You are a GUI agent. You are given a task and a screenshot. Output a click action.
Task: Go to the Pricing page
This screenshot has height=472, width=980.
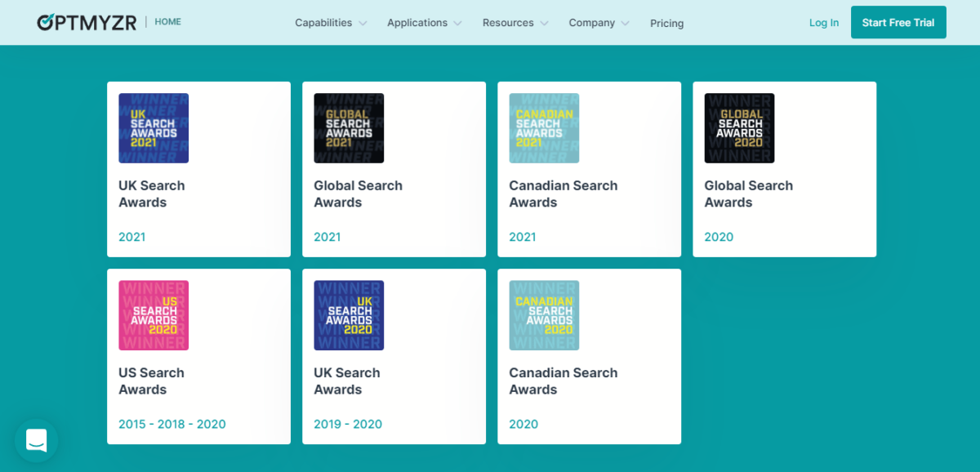pos(667,24)
